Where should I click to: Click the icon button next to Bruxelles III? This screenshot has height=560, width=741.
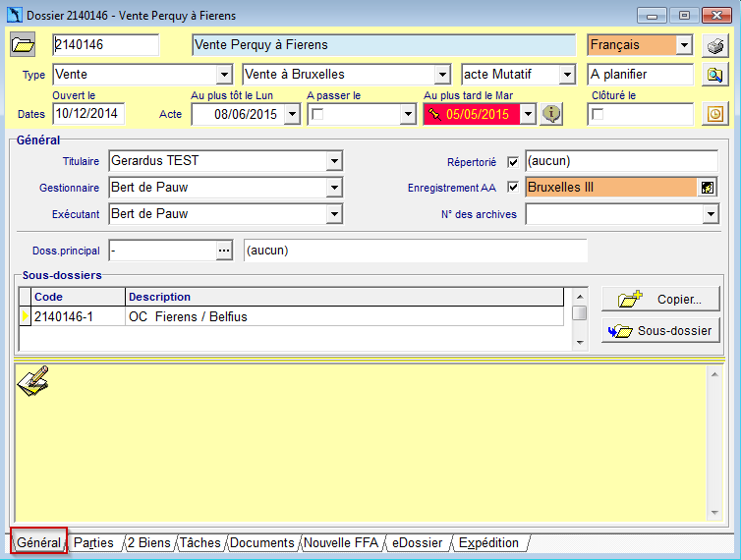[x=707, y=188]
